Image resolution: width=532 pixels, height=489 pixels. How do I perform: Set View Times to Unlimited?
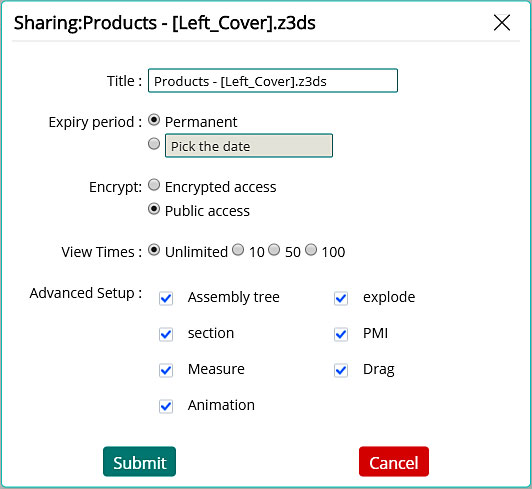pyautogui.click(x=154, y=250)
